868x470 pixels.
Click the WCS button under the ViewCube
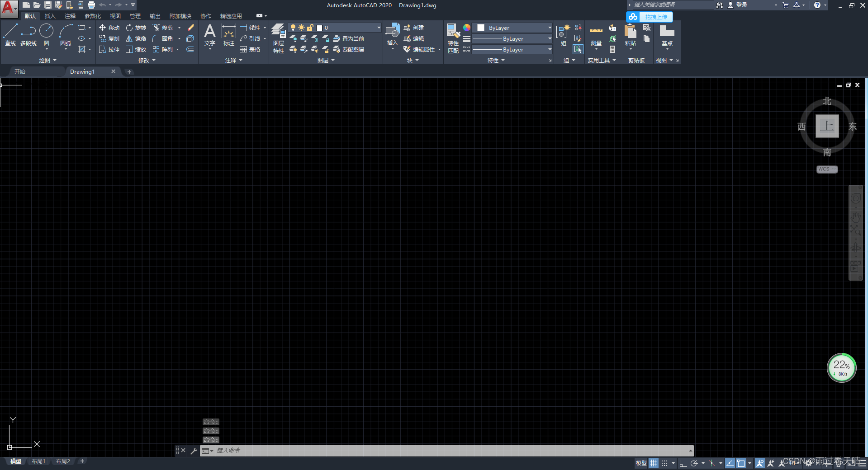827,169
